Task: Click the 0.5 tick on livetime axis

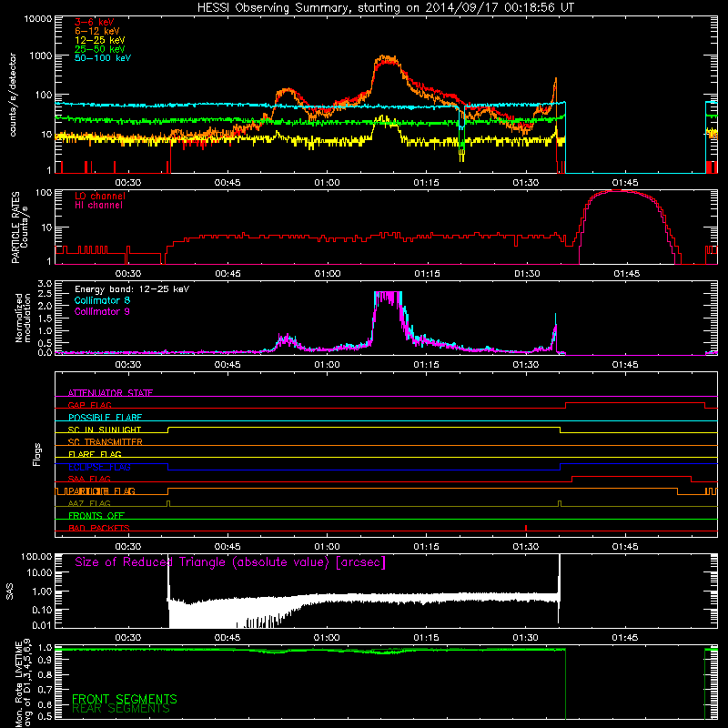Action: pyautogui.click(x=45, y=716)
